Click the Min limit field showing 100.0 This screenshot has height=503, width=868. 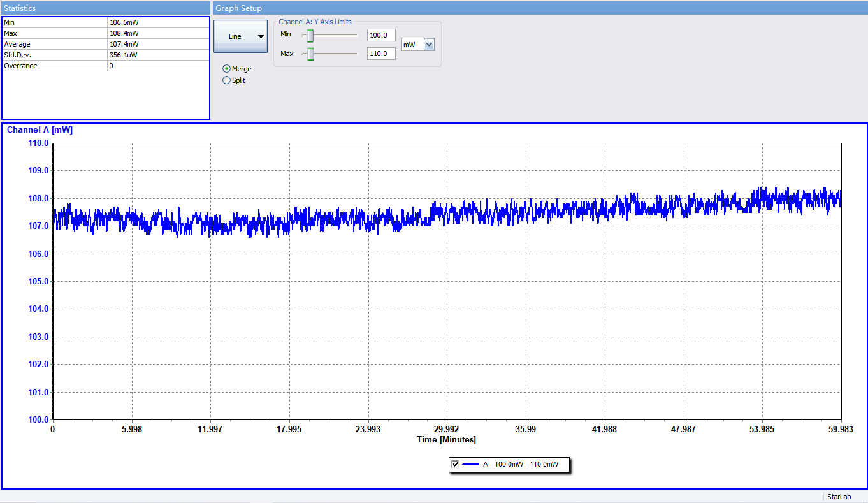pyautogui.click(x=381, y=35)
